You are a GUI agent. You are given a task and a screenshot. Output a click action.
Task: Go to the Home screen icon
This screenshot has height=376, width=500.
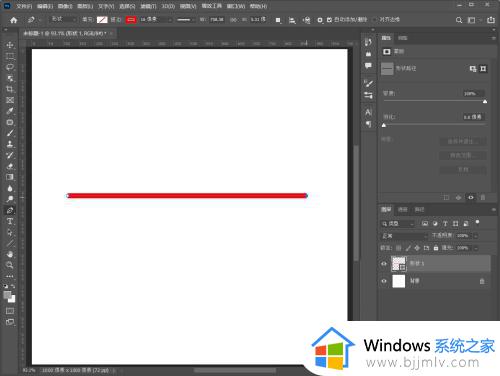pos(14,20)
